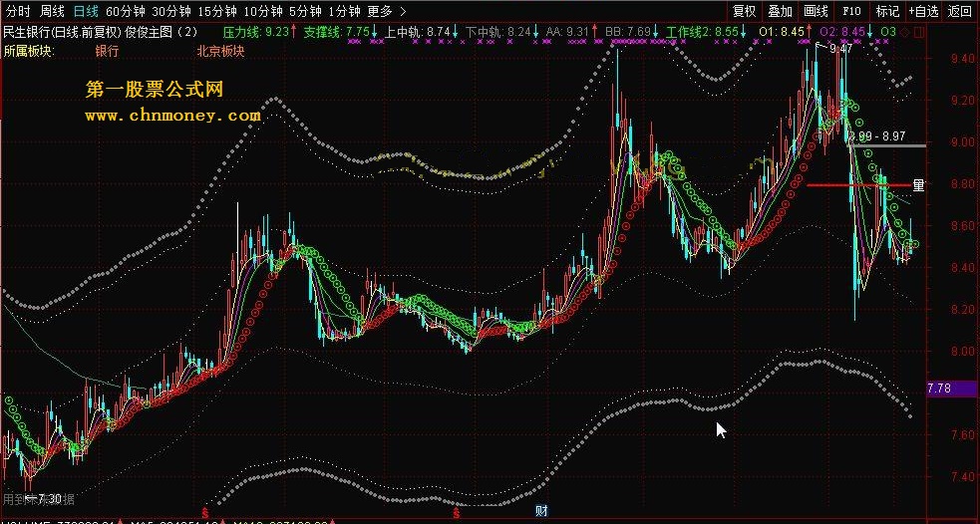Open the 复权 adjustment options
This screenshot has height=524, width=980.
click(x=745, y=11)
